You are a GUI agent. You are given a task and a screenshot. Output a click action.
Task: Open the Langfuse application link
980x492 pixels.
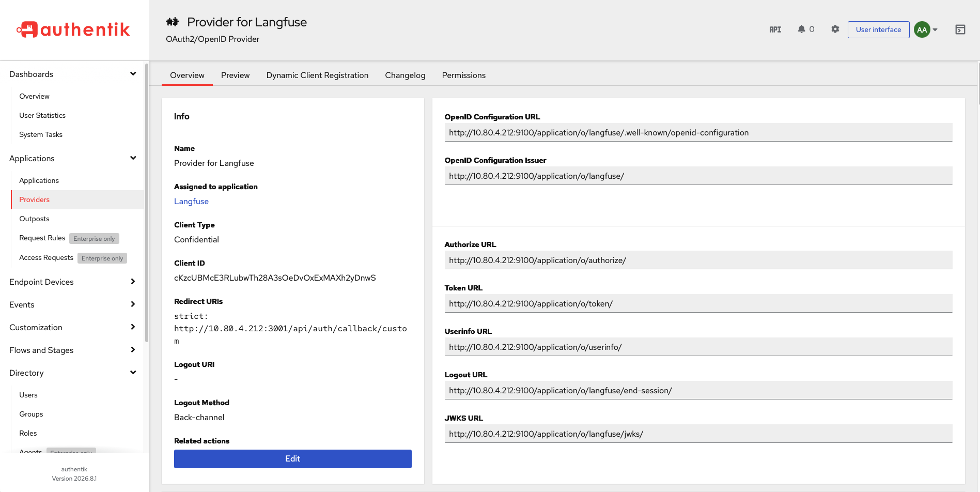pyautogui.click(x=191, y=202)
